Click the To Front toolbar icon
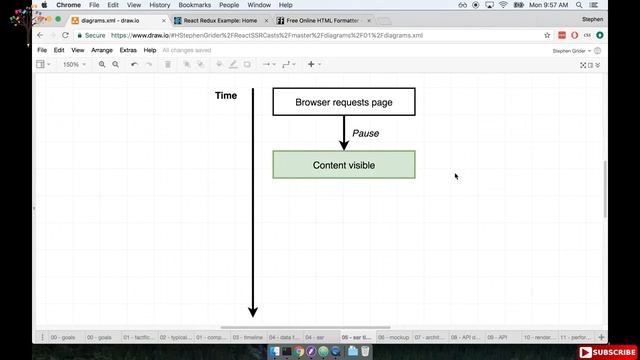640x360 pixels. pyautogui.click(x=187, y=64)
